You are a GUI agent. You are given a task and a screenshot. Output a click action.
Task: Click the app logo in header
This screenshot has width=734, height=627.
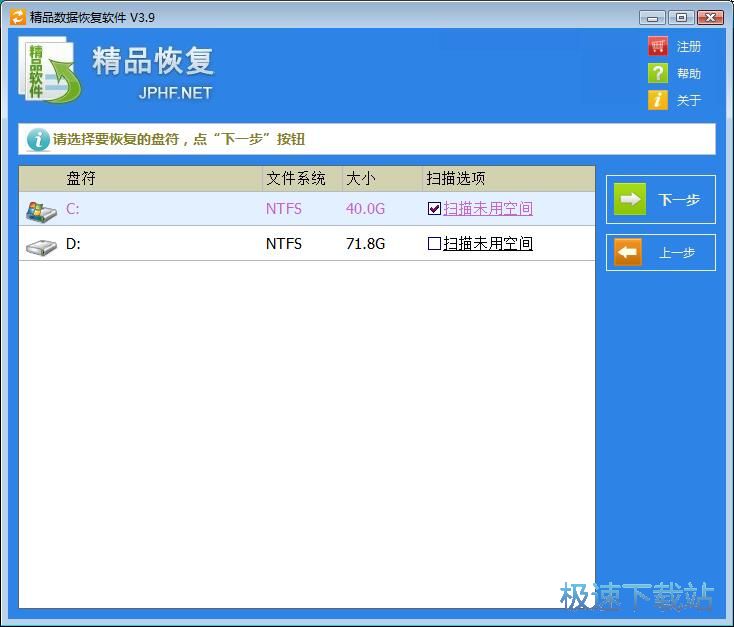(50, 70)
